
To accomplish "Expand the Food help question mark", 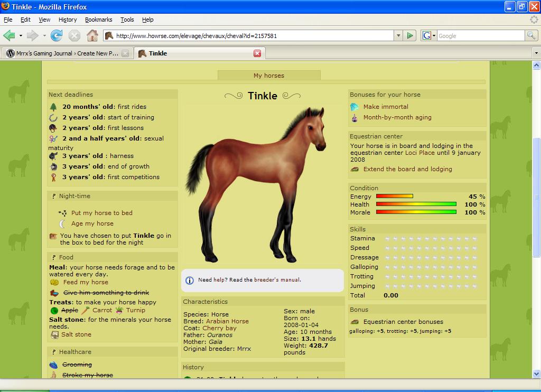I will (53, 257).
